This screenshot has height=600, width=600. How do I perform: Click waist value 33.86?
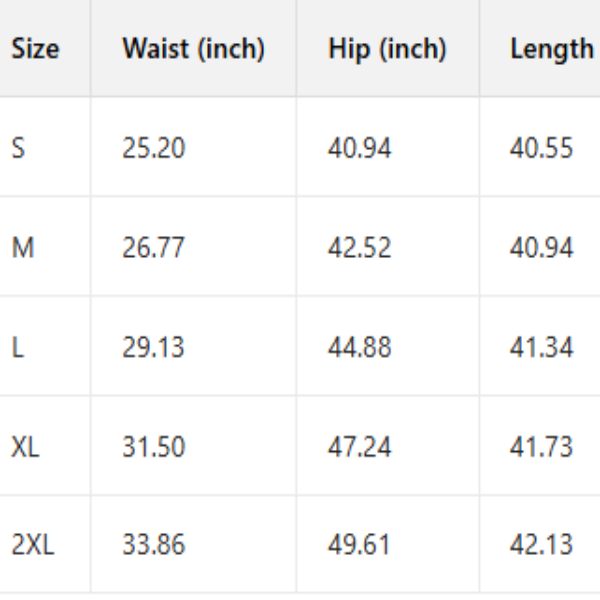tap(154, 546)
